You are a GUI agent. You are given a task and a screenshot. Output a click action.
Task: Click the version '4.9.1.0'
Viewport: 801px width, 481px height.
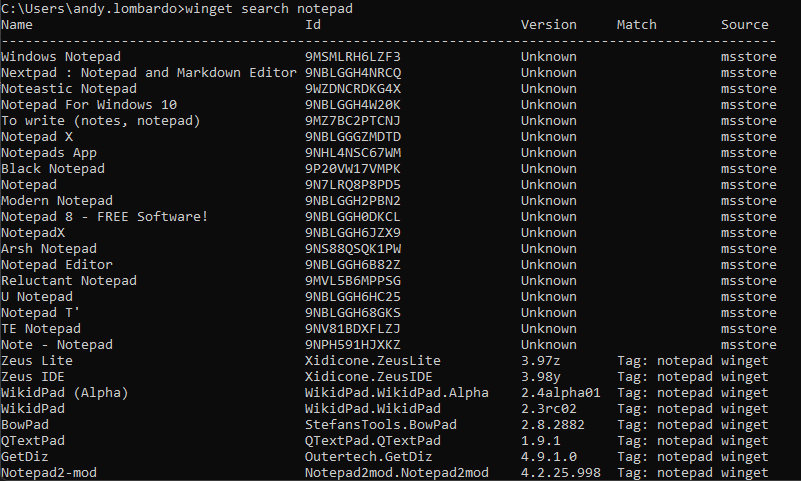tap(549, 457)
